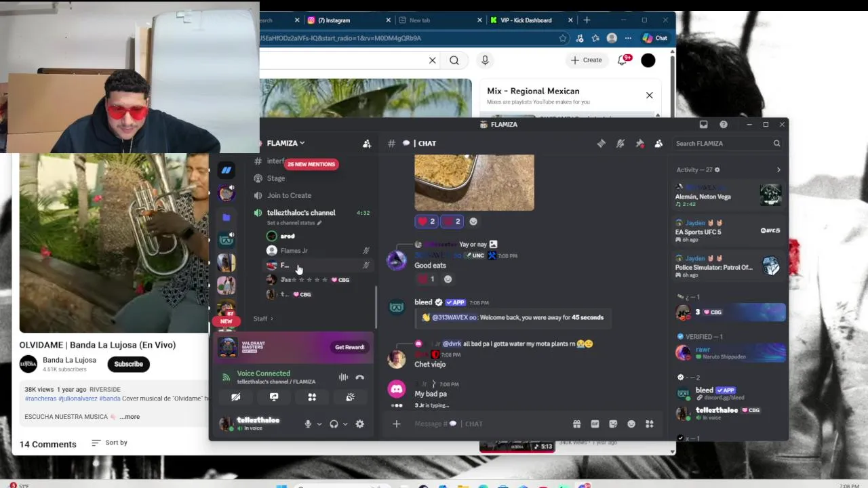This screenshot has width=868, height=488.
Task: Add reaction to the food image message
Action: 473,222
